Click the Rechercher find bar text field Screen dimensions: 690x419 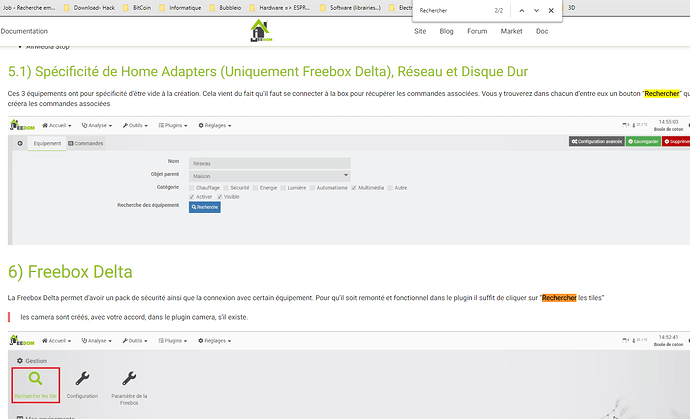click(x=453, y=11)
